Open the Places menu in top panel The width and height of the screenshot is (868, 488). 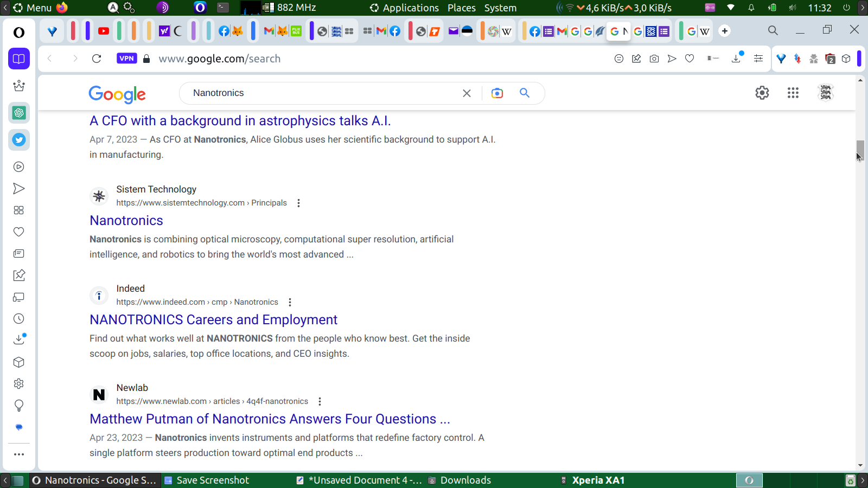(x=462, y=8)
